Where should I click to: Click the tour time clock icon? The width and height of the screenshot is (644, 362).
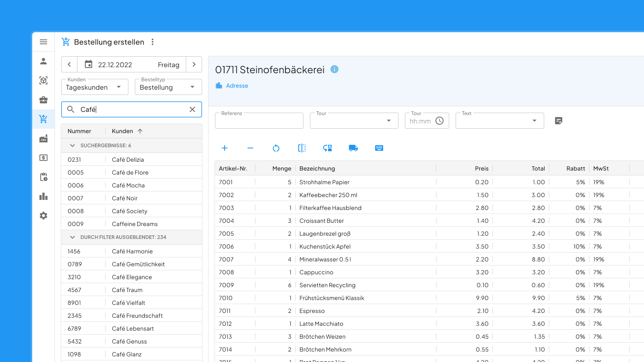click(x=440, y=121)
